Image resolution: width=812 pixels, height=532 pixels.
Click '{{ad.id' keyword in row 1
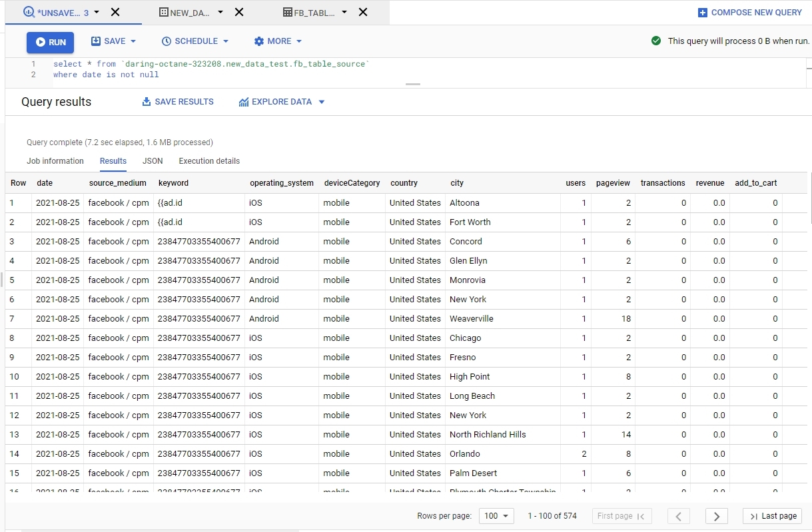(x=170, y=203)
